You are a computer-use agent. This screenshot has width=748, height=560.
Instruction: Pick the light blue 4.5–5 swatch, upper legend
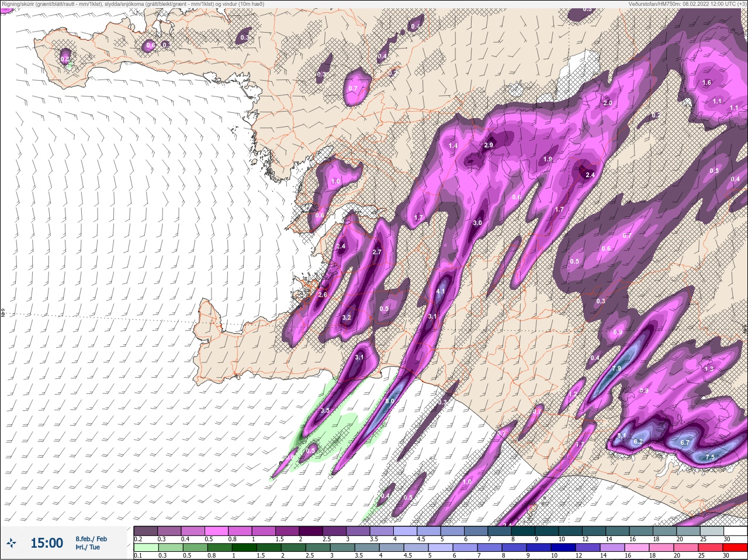click(x=430, y=531)
